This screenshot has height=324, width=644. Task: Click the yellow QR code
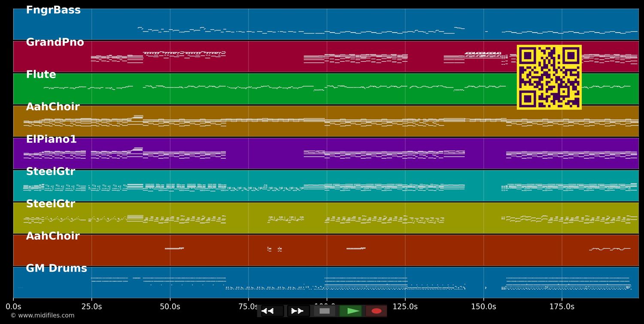coord(549,77)
